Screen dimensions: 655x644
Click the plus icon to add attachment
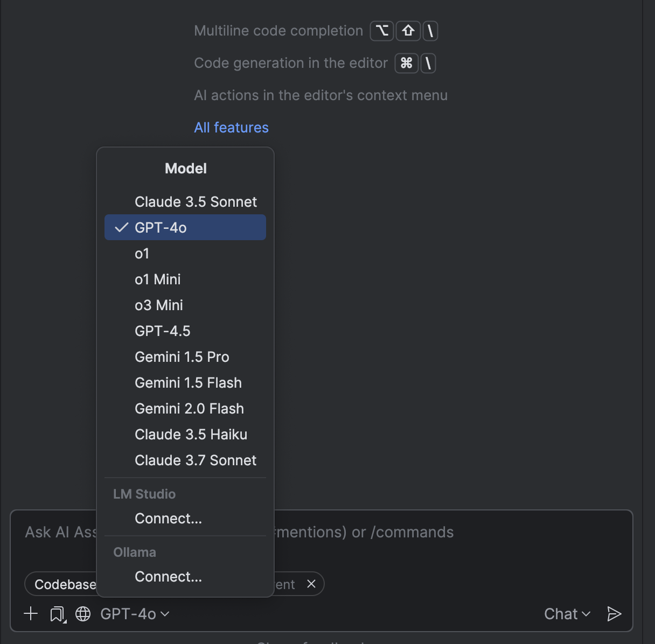pos(31,613)
